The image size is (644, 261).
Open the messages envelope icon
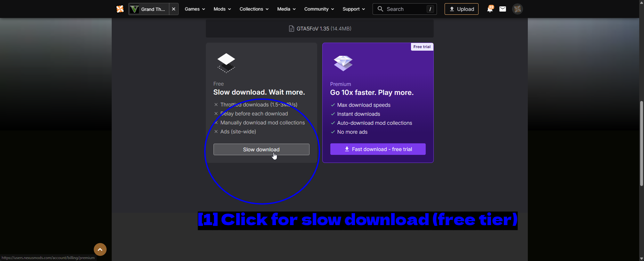tap(503, 9)
